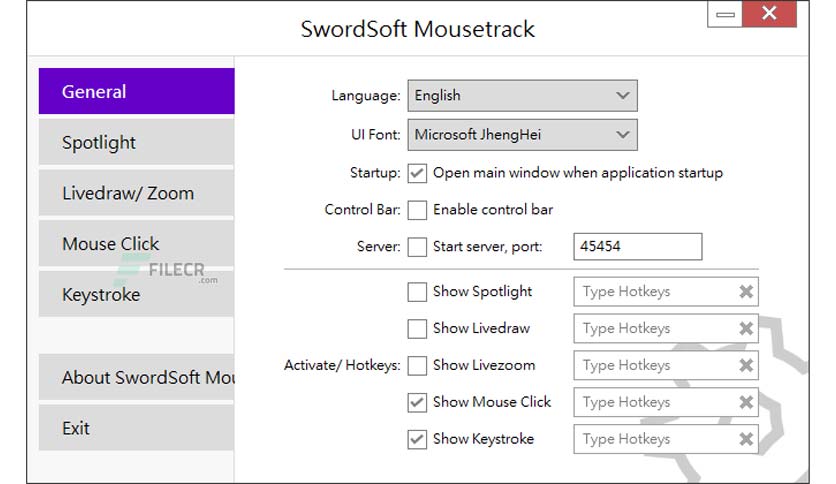Open About SwordSoft Mousetrack page
This screenshot has height=484, width=836.
pos(136,377)
